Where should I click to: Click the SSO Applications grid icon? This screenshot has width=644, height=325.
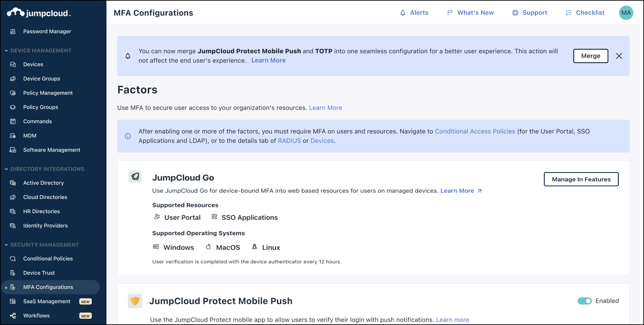point(214,217)
